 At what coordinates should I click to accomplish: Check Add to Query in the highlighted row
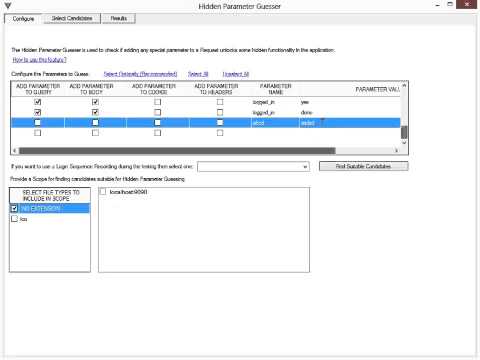pos(38,123)
